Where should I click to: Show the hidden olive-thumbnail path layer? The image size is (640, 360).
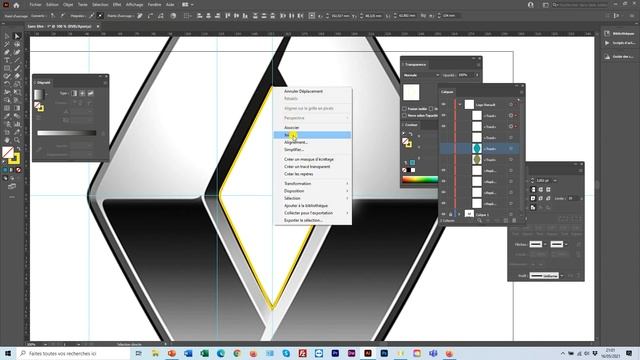[444, 160]
